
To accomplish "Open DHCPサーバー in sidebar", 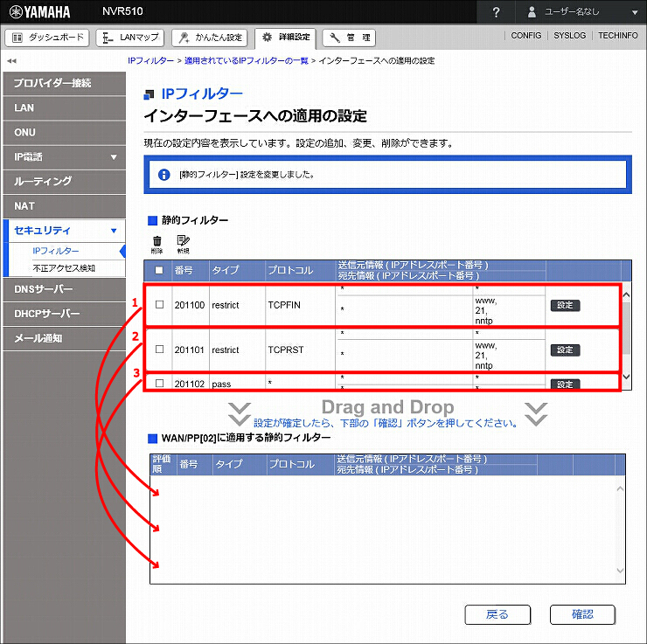I will coord(64,314).
